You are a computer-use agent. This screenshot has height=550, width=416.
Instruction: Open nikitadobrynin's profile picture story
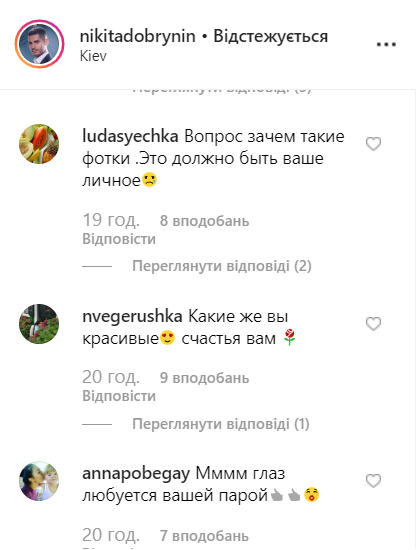39,44
